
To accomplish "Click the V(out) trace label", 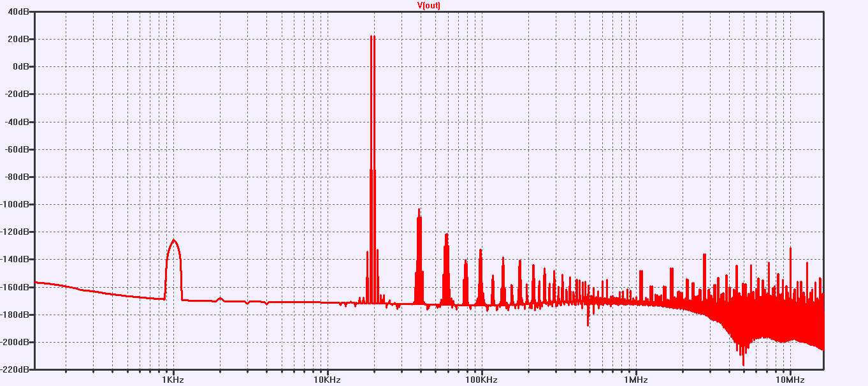I will point(428,5).
